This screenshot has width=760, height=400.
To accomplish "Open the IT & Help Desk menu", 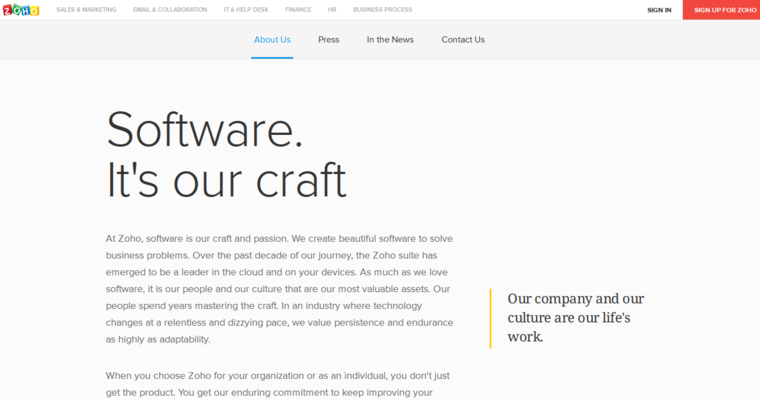I will pyautogui.click(x=246, y=10).
